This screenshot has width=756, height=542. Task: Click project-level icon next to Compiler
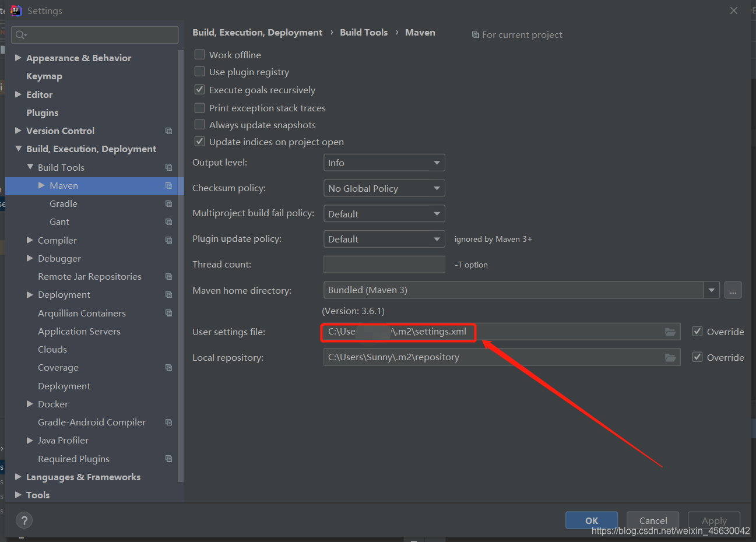coord(168,240)
